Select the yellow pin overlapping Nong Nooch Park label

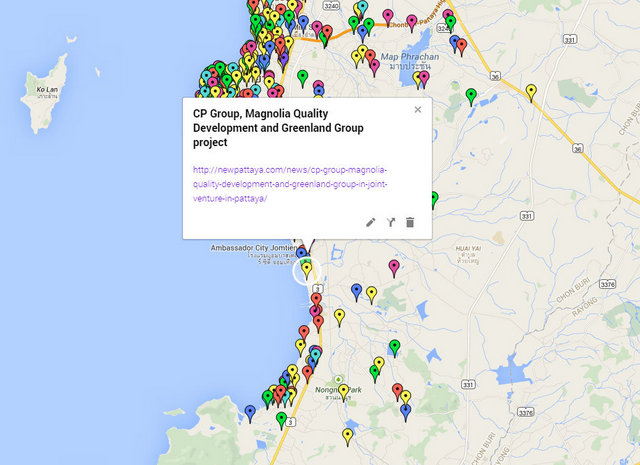point(344,392)
